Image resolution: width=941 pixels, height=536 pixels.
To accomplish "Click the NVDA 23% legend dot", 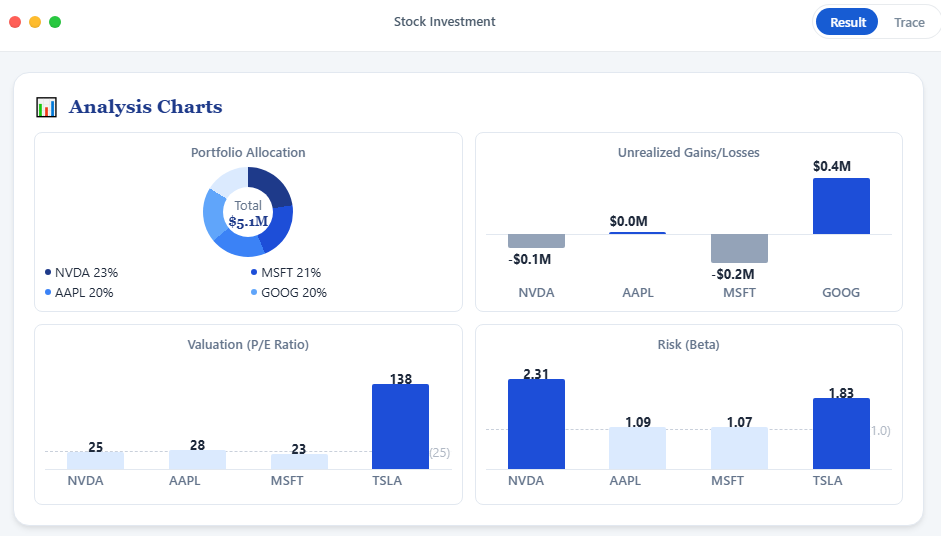I will tap(48, 273).
